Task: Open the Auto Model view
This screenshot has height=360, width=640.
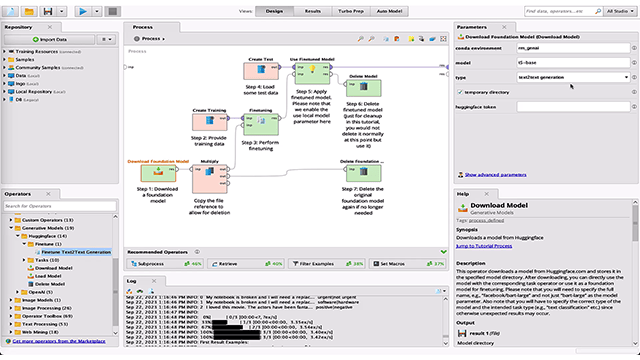Action: point(389,11)
